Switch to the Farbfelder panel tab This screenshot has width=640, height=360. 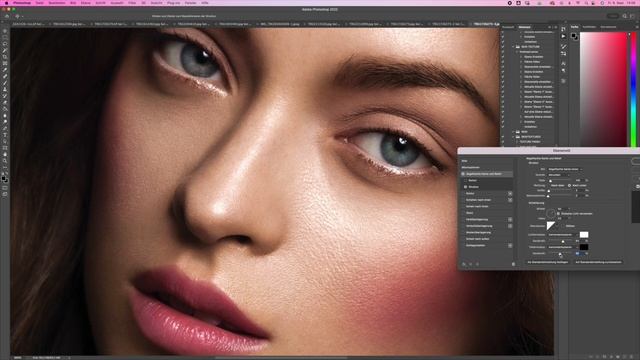point(589,27)
